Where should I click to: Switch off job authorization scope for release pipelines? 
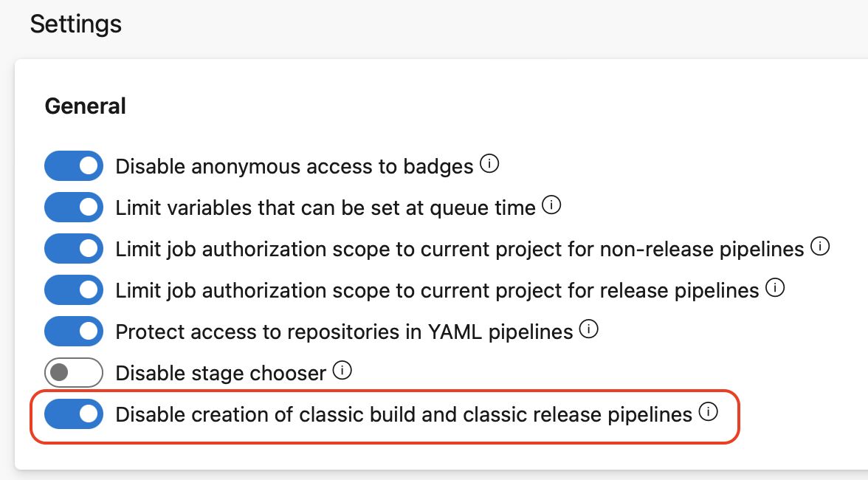(x=74, y=289)
